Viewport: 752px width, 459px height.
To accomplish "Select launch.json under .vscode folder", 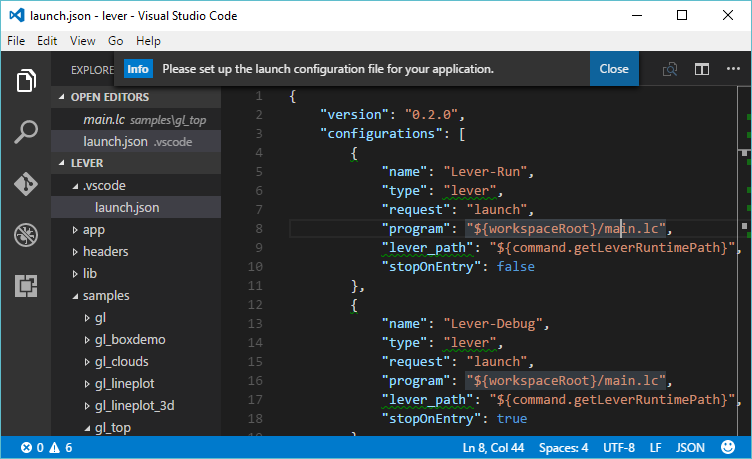I will 126,208.
